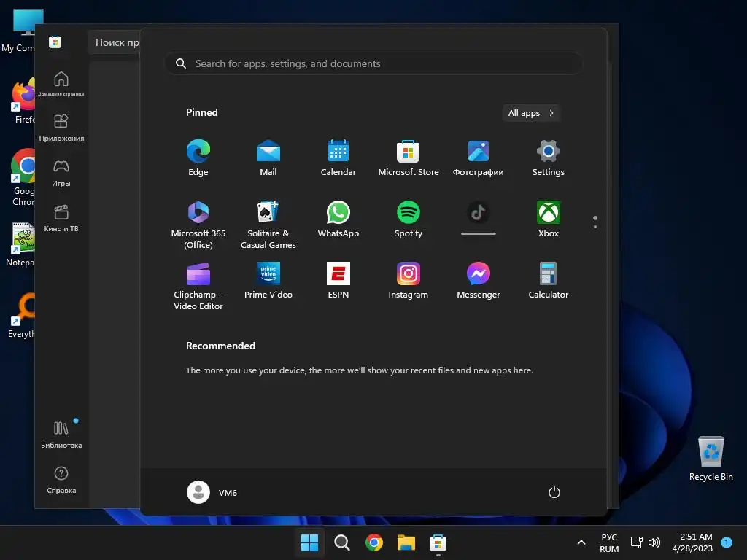
Task: Launch the Xbox app
Action: 549,219
